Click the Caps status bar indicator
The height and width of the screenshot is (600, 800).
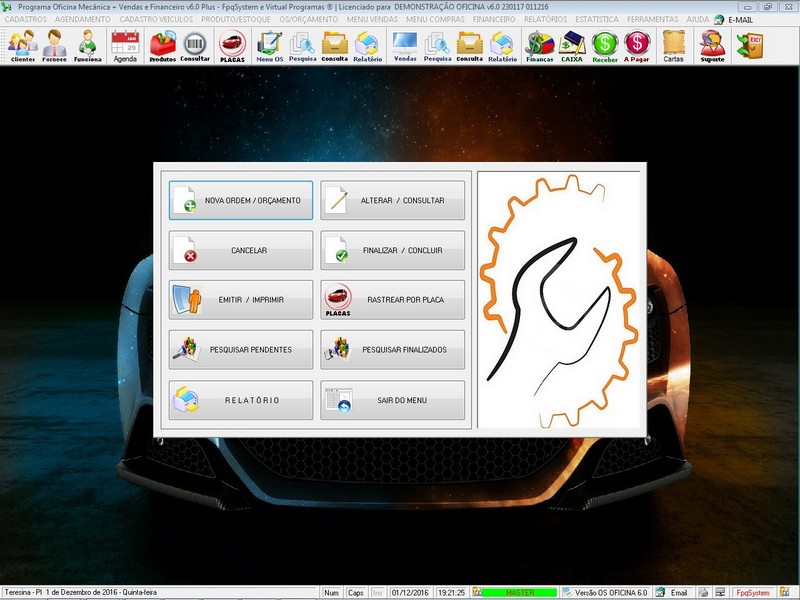point(356,592)
